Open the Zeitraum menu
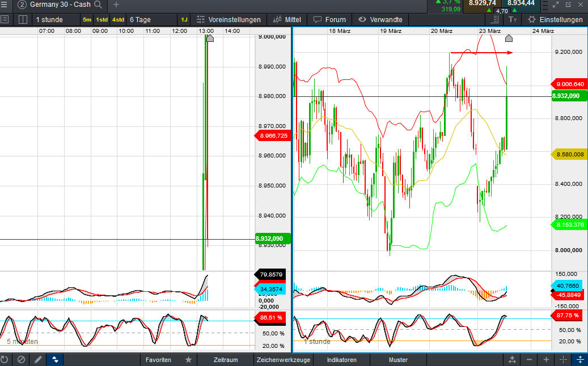Image resolution: width=588 pixels, height=366 pixels. click(x=226, y=360)
